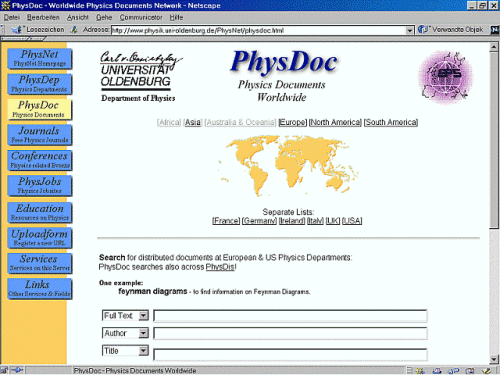Open the Uploadform Register button

(x=40, y=238)
